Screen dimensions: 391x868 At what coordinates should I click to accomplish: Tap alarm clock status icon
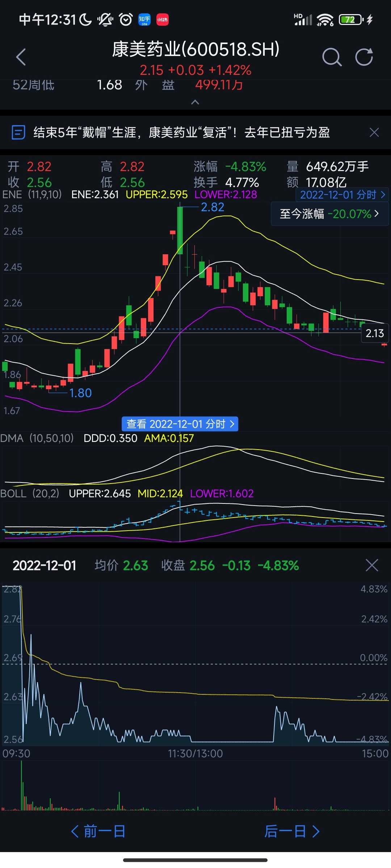[x=126, y=19]
